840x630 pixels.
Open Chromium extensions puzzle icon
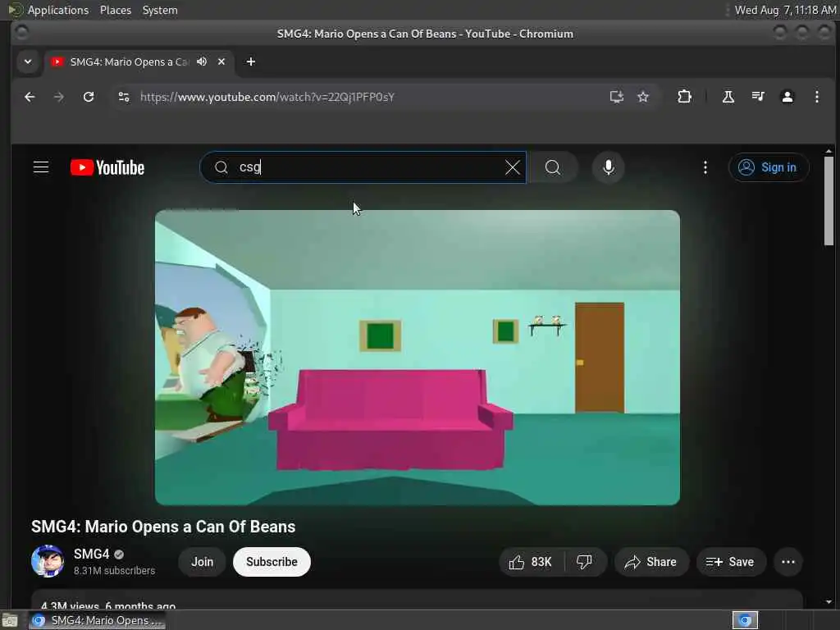[684, 97]
